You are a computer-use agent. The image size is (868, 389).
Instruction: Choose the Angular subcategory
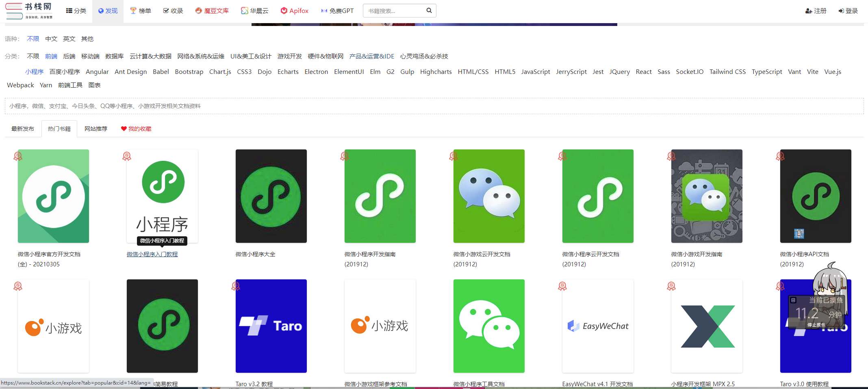(x=97, y=72)
